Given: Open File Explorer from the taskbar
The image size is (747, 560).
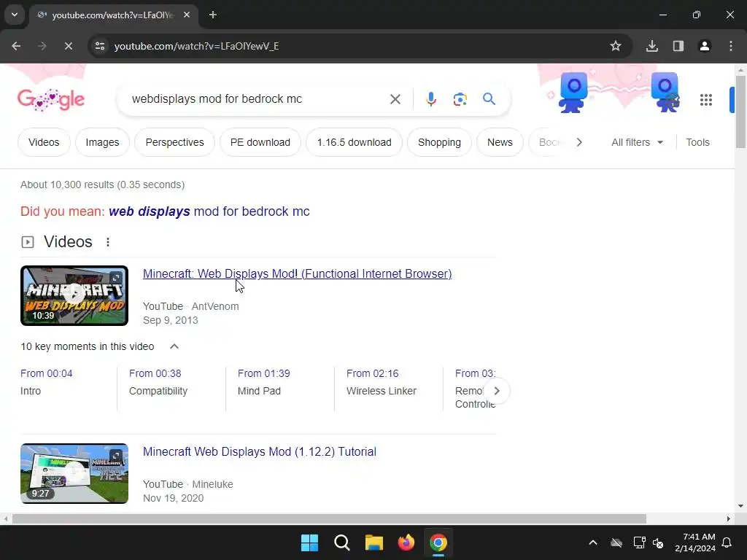Looking at the screenshot, I should point(374,542).
